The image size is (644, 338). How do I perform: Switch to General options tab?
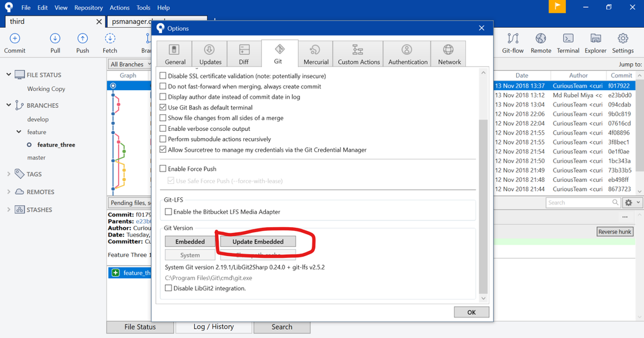175,54
